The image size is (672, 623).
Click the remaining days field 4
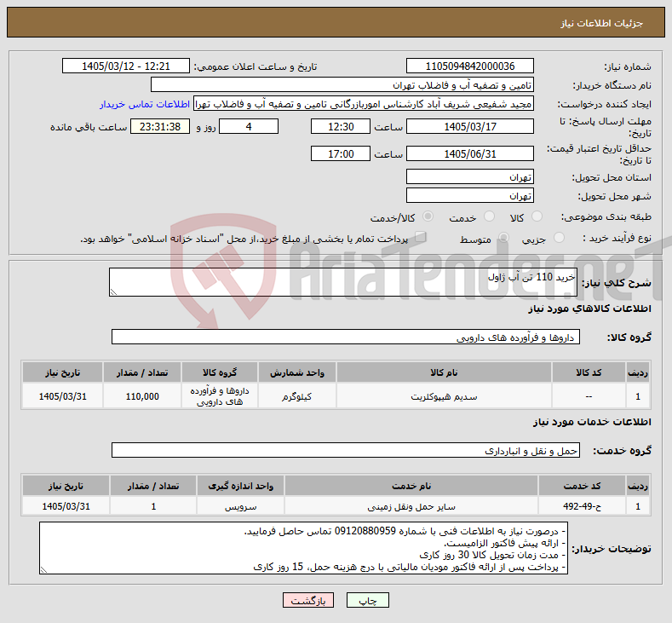pos(249,126)
